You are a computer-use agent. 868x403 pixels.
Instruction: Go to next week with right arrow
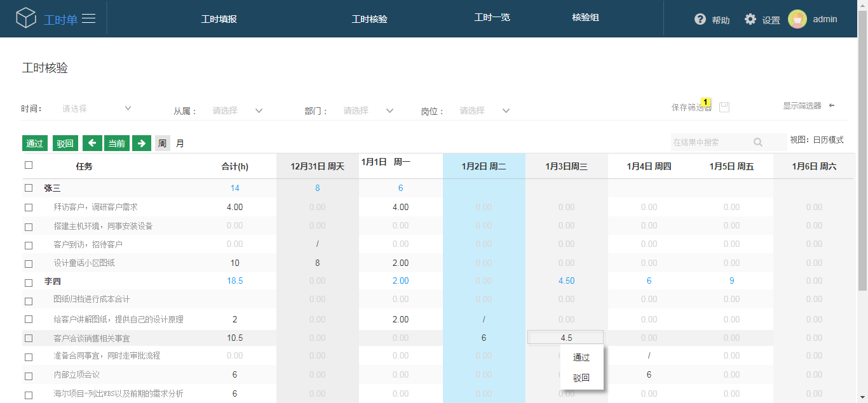coord(141,143)
